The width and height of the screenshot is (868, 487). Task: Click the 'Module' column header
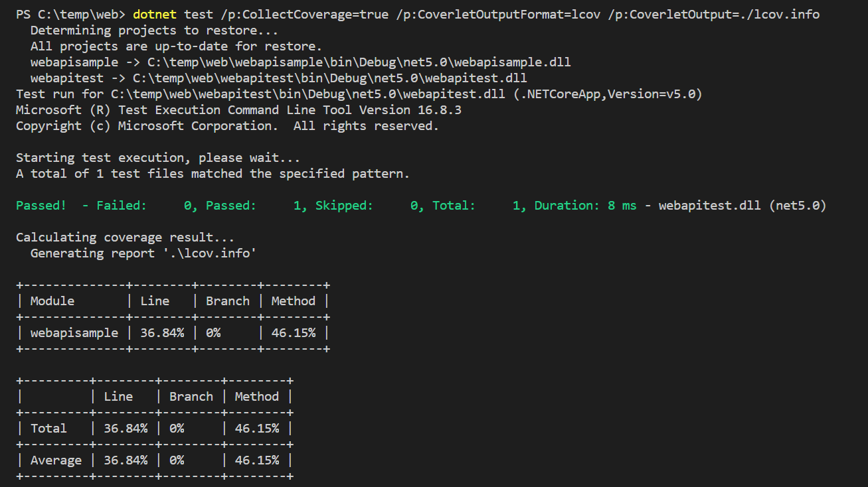(52, 301)
